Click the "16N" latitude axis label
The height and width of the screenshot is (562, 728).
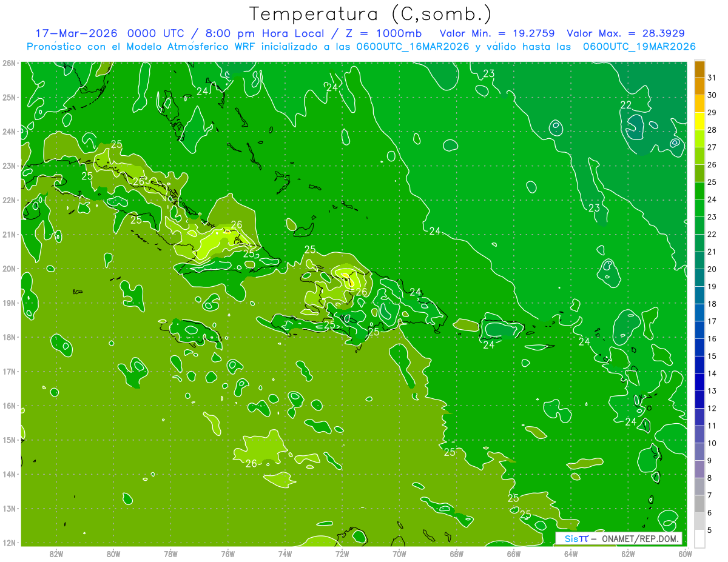(8, 406)
